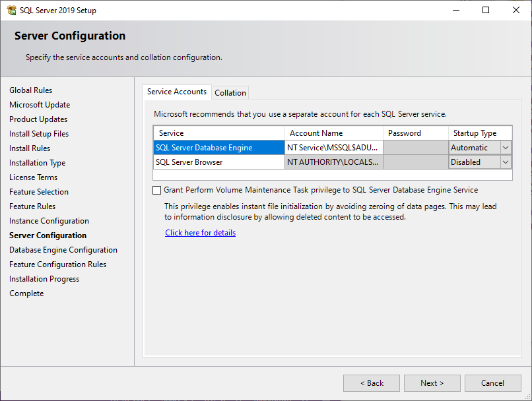
Task: Click the Database Engine password field
Action: (x=415, y=148)
